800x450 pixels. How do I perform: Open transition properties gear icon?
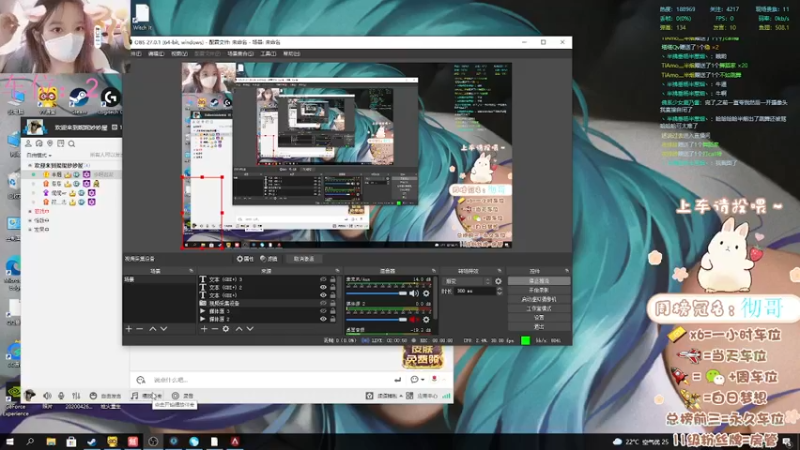pos(498,281)
